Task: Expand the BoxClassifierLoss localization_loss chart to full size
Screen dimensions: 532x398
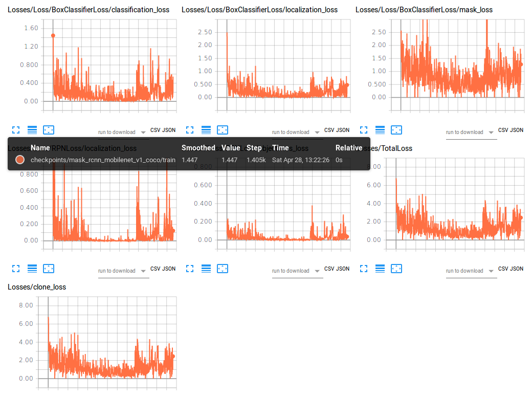Action: pyautogui.click(x=190, y=130)
